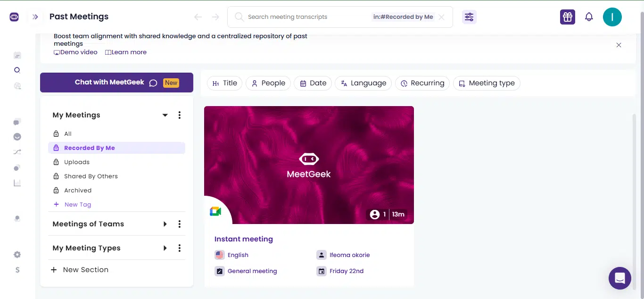Filter meetings by Language
The height and width of the screenshot is (299, 644).
(x=363, y=83)
